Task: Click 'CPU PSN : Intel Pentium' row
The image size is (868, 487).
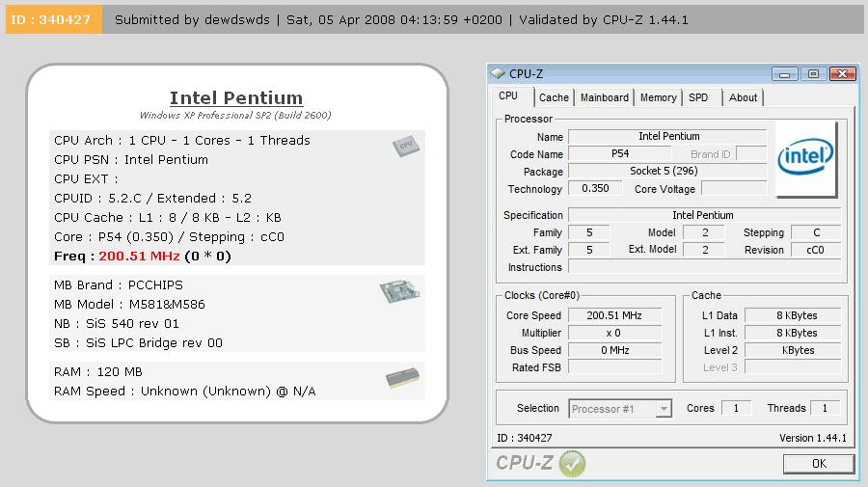Action: (131, 160)
